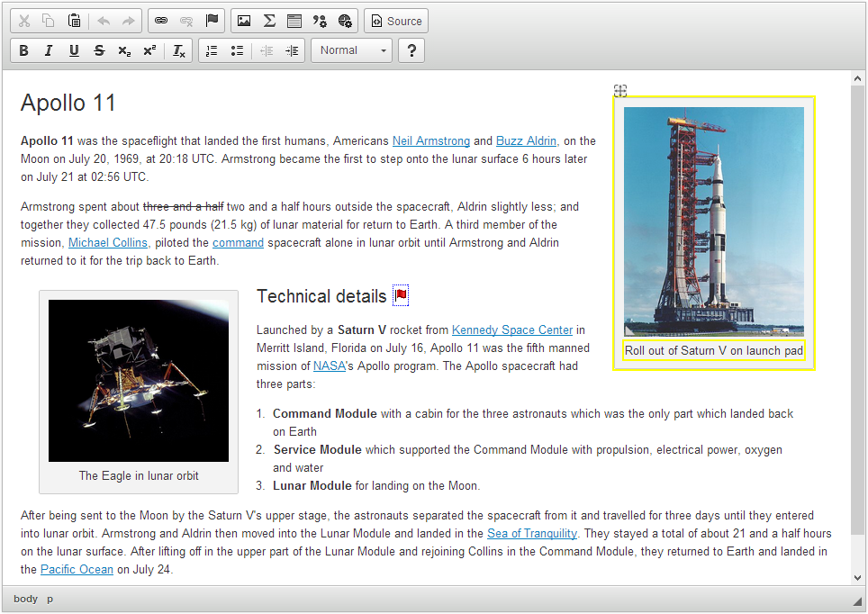Image resolution: width=868 pixels, height=614 pixels.
Task: Insert a table using the table icon
Action: pyautogui.click(x=294, y=21)
